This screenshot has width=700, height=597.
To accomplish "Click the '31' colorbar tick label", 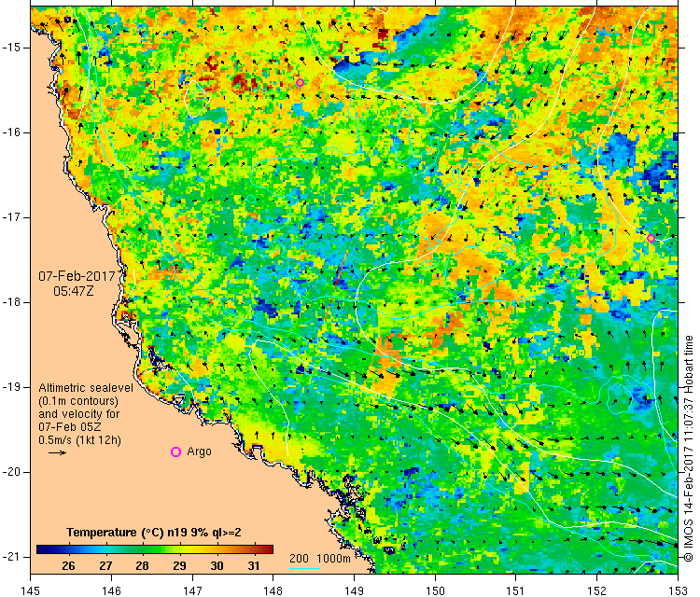I will click(254, 566).
